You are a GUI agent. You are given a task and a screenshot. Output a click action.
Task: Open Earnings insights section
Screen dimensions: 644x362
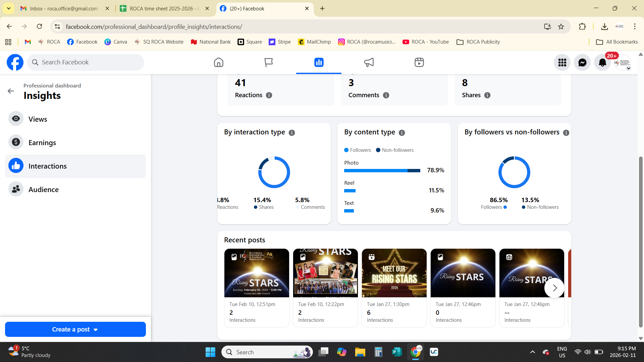pos(42,142)
